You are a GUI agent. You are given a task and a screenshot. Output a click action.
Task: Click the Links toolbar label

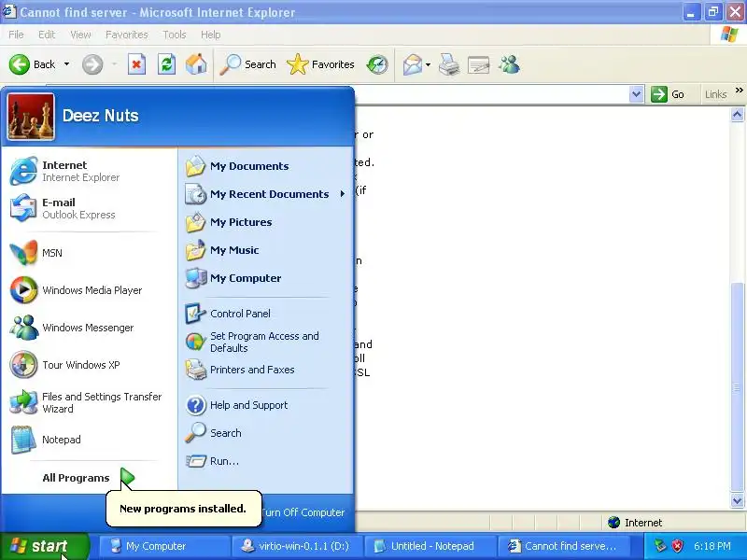[715, 94]
